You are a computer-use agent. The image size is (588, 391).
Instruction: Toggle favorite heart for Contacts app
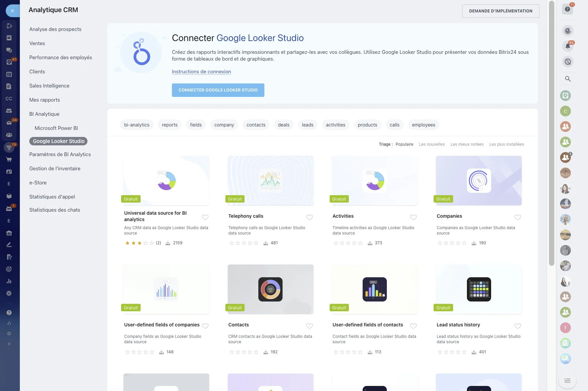click(309, 326)
